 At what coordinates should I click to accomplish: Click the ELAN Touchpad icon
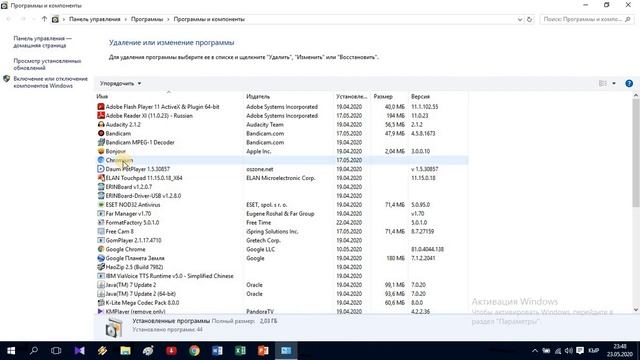[101, 178]
